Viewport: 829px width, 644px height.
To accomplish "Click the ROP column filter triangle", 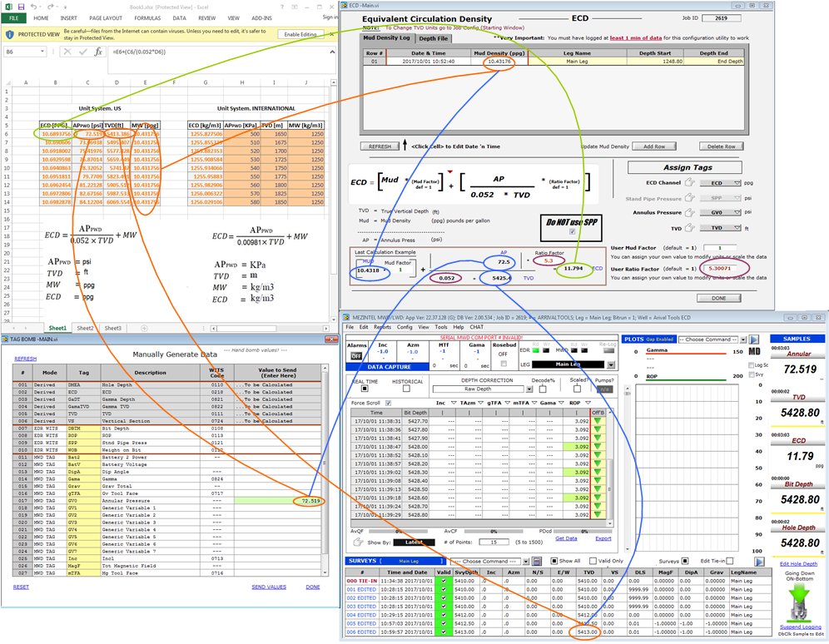I will pyautogui.click(x=588, y=403).
